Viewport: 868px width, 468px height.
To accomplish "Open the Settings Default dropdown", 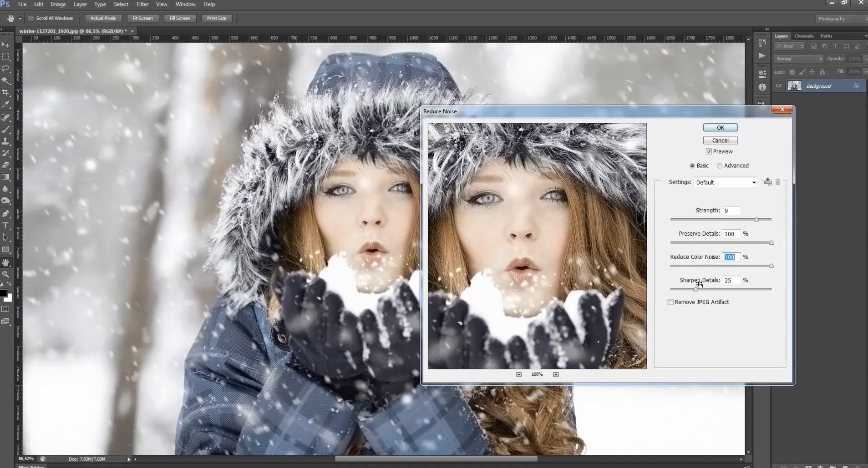I will click(725, 182).
